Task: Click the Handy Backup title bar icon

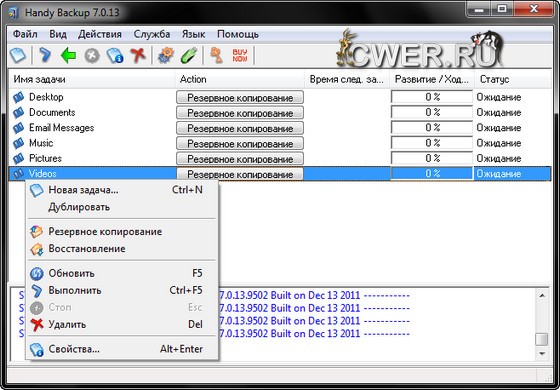Action: pos(14,13)
